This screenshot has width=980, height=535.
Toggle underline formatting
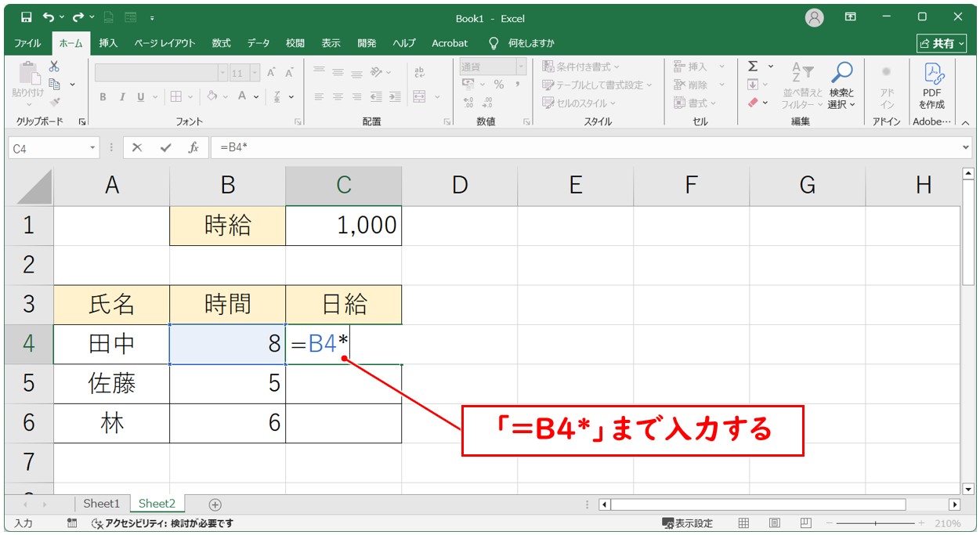pos(141,97)
